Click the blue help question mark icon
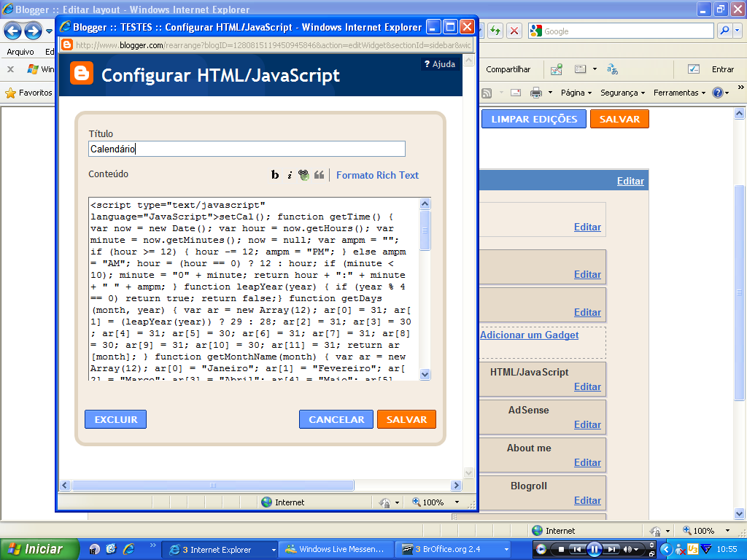The width and height of the screenshot is (747, 560). point(718,93)
